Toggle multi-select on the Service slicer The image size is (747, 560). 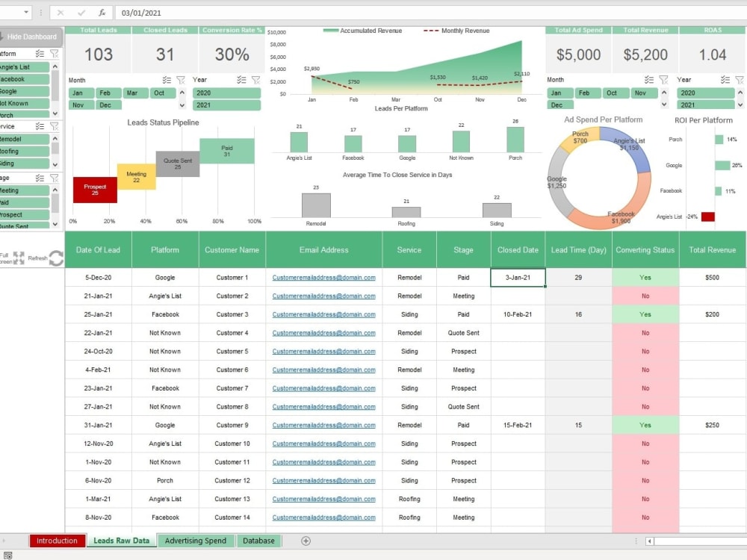point(40,126)
